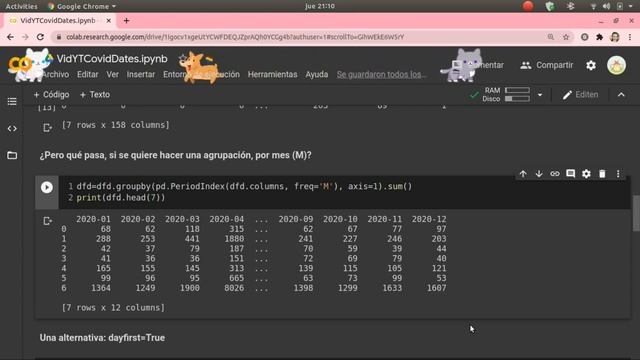640x360 pixels.
Task: Click the Compartir share button
Action: tap(547, 65)
